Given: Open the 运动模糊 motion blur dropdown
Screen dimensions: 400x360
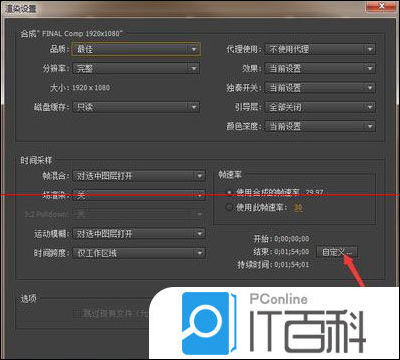Looking at the screenshot, I should [x=139, y=233].
